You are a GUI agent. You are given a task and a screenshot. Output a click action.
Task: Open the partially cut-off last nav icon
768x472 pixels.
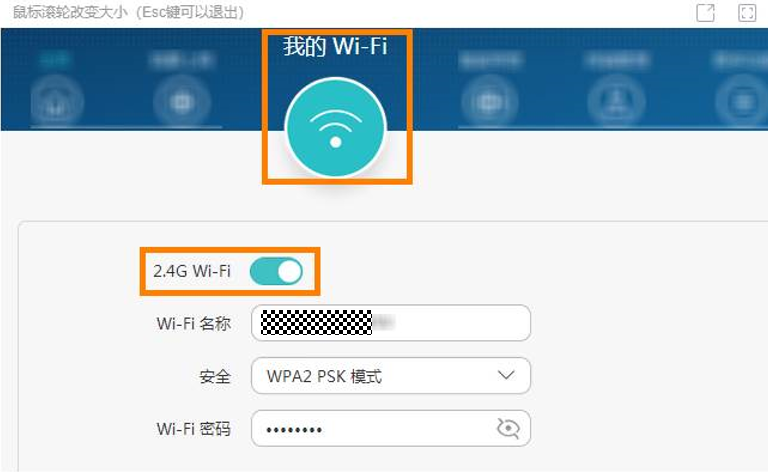tap(742, 102)
